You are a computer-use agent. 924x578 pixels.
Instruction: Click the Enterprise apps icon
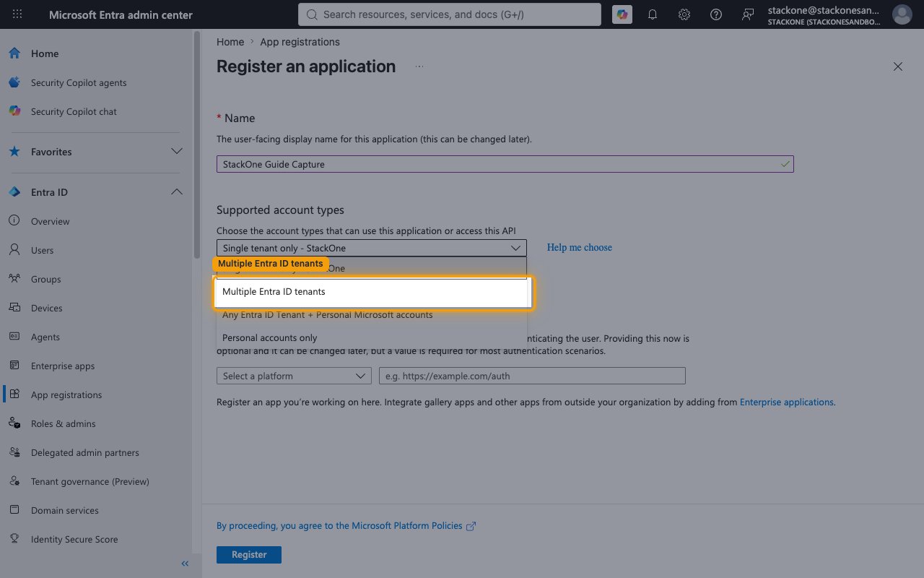14,366
